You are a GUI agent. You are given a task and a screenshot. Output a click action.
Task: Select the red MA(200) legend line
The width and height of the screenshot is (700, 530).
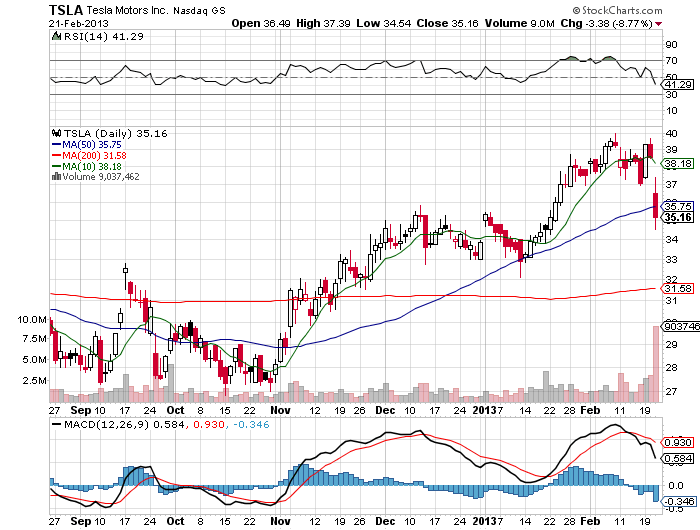pyautogui.click(x=56, y=155)
